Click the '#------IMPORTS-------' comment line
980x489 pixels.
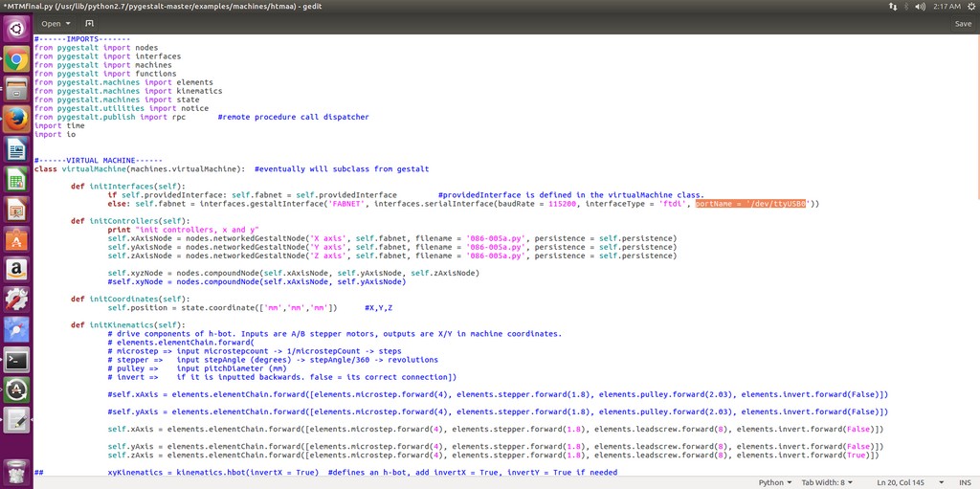82,39
